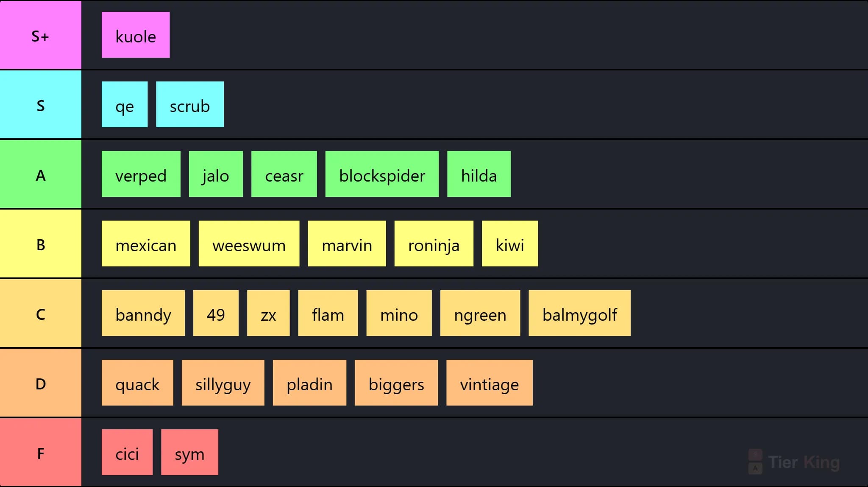Select the balmygolf tile in C tier

pos(580,313)
